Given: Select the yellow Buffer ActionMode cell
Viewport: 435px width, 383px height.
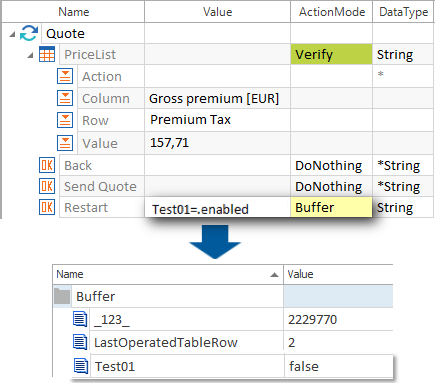Looking at the screenshot, I should [331, 207].
